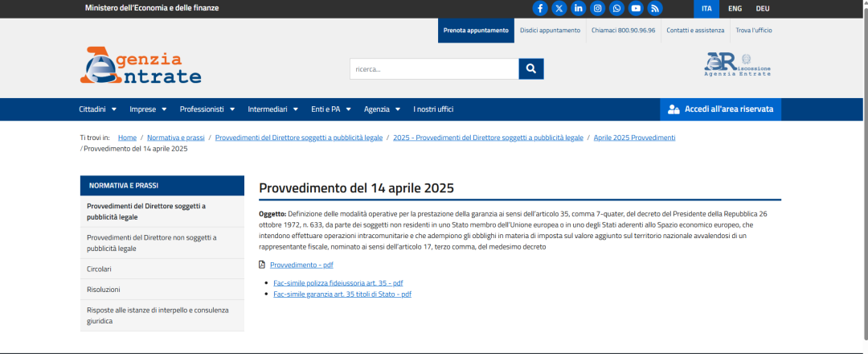Open 2025 - Provvedimenti del Direttore breadcrumb
Viewport: 868px width, 354px height.
pyautogui.click(x=489, y=138)
